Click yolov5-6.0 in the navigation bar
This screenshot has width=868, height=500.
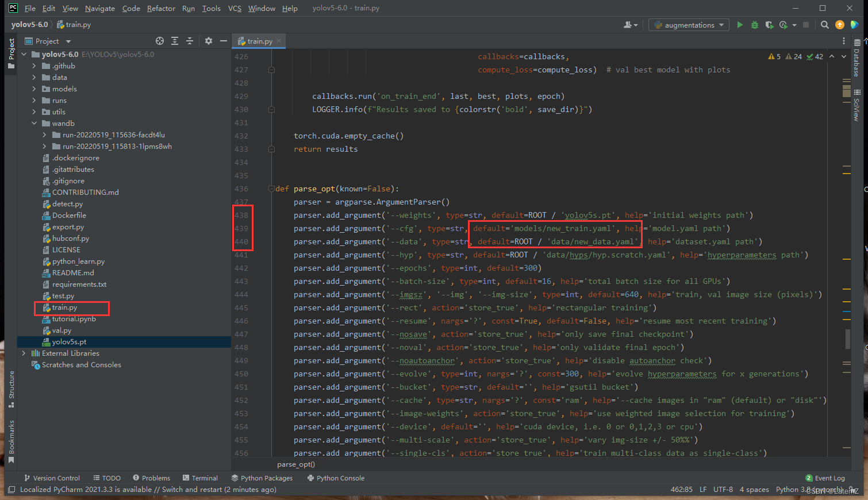pyautogui.click(x=30, y=25)
